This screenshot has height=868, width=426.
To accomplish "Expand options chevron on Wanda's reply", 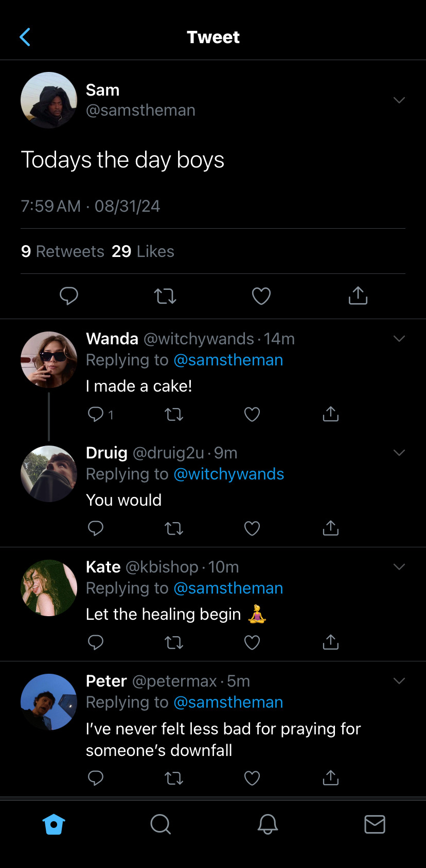I will (x=399, y=338).
